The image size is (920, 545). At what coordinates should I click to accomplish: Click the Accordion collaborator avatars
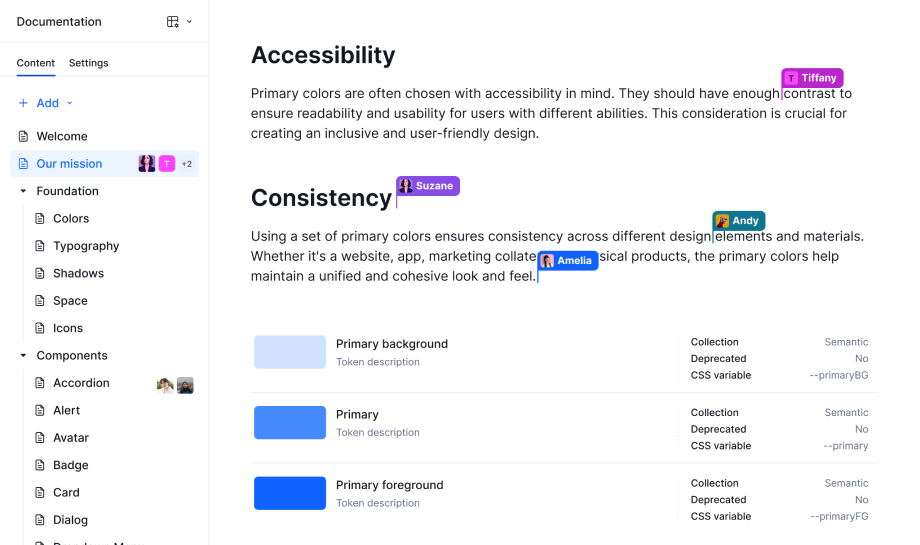pyautogui.click(x=175, y=385)
